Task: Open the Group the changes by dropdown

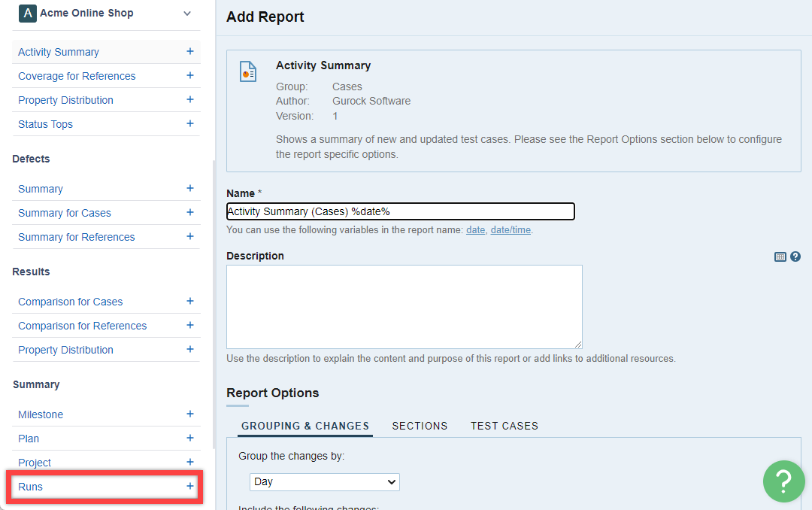Action: tap(325, 481)
